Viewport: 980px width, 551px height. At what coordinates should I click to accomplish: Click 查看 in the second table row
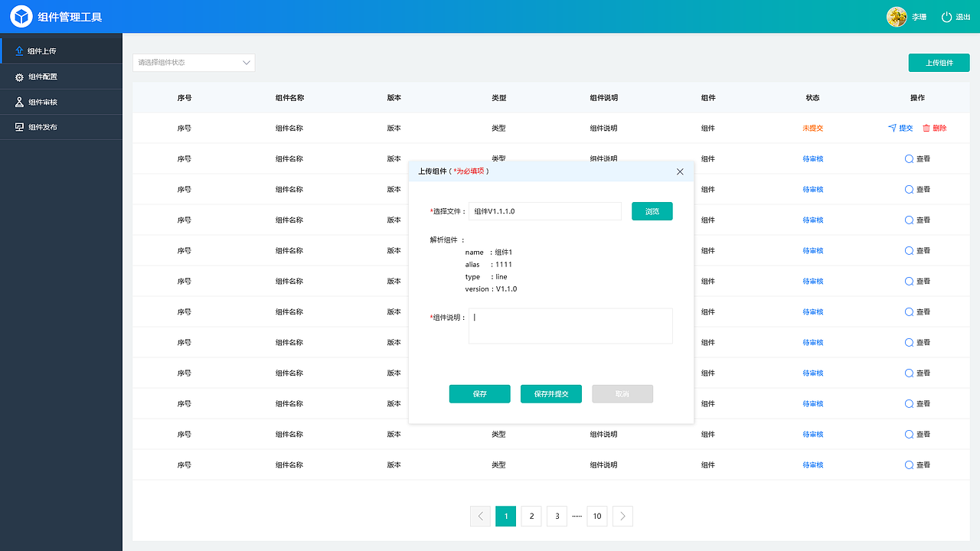pyautogui.click(x=917, y=158)
